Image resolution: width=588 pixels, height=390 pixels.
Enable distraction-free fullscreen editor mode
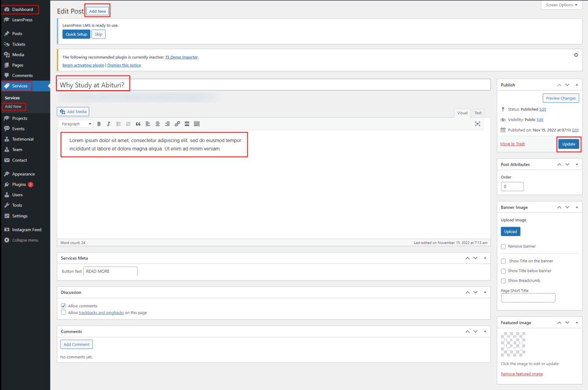click(477, 124)
